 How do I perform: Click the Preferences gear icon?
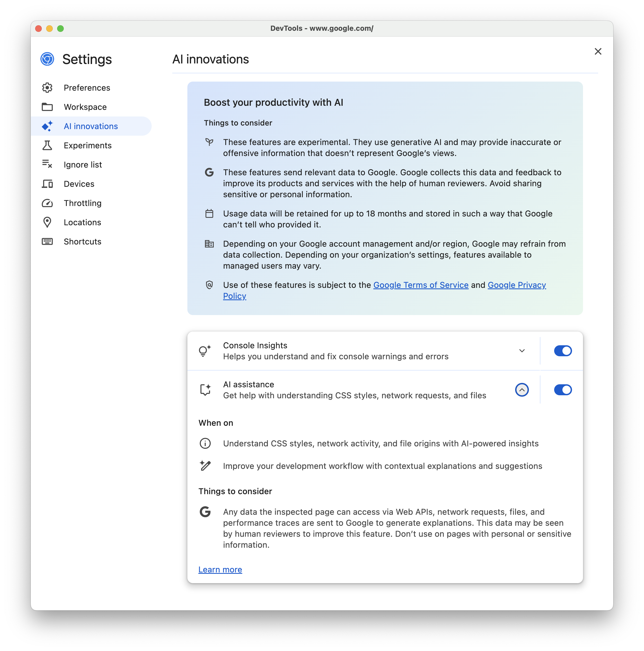coord(47,87)
